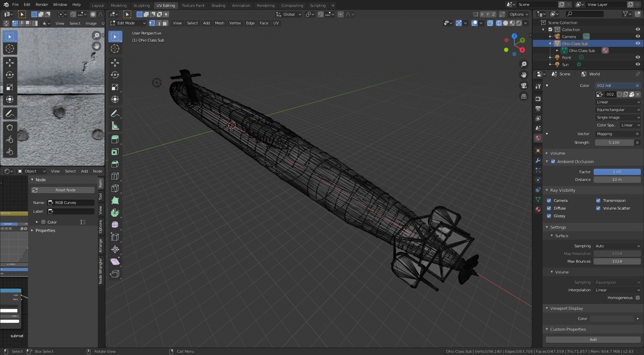The height and width of the screenshot is (355, 644).
Task: Select the Rotate tool in 3D viewport toolbar
Action: pyautogui.click(x=115, y=75)
